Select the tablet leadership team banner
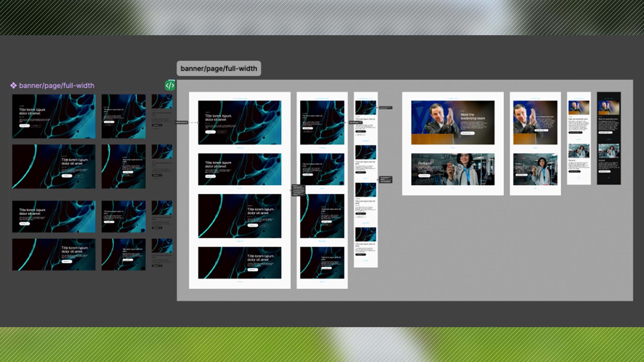 (x=535, y=122)
